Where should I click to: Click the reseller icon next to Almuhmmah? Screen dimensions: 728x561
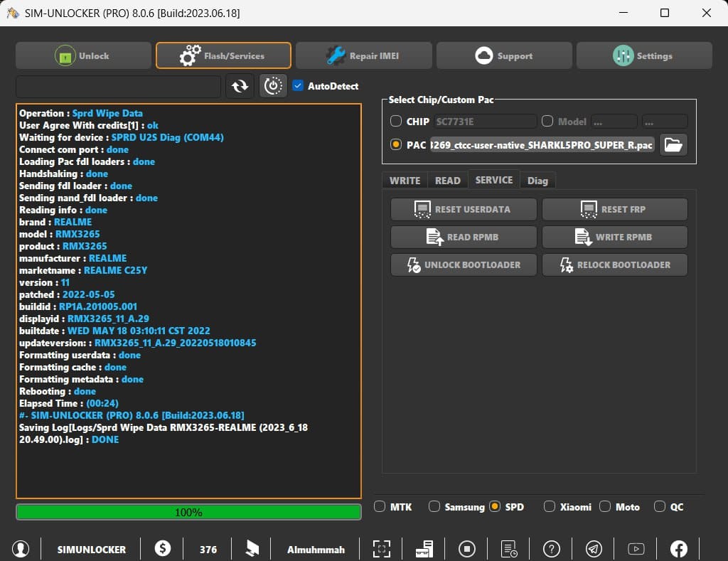click(252, 548)
